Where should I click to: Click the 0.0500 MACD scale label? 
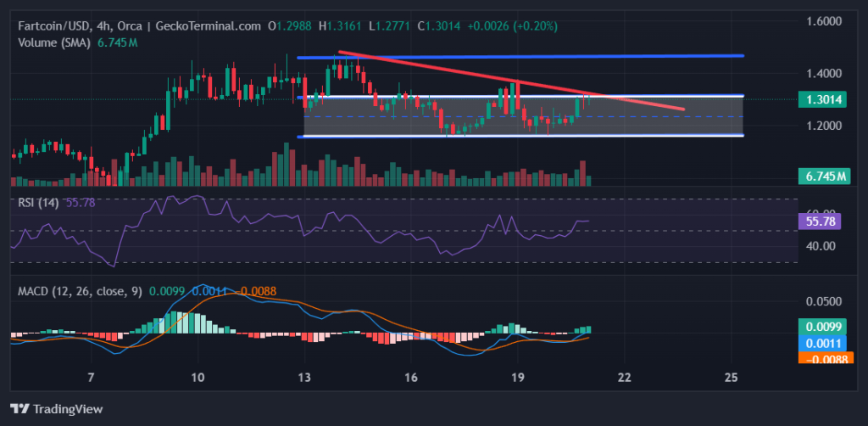coord(824,302)
